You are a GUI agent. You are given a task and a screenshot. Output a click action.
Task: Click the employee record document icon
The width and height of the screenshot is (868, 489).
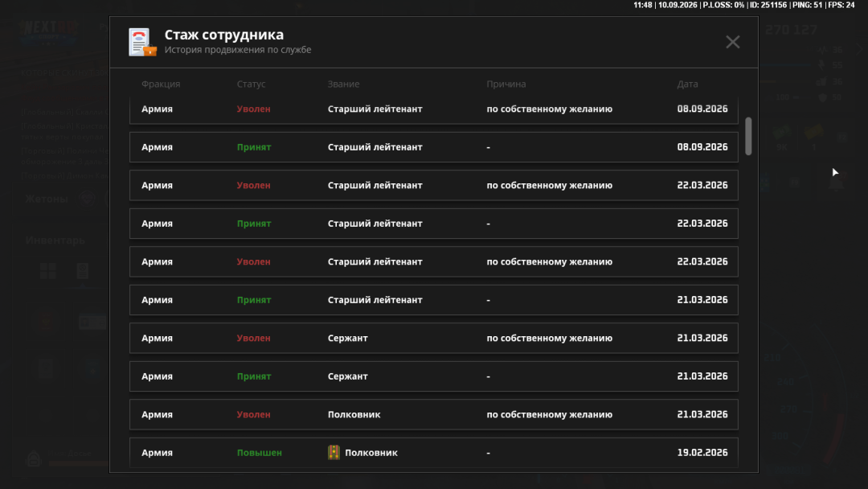[x=142, y=42]
